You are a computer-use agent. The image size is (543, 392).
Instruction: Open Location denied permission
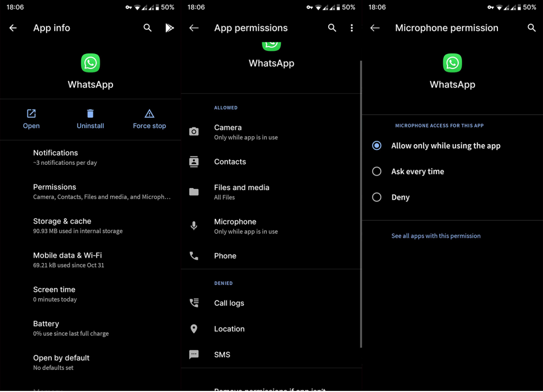click(271, 328)
